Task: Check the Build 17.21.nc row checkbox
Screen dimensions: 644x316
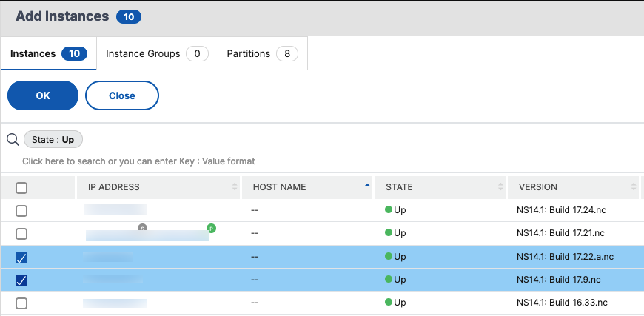Action: click(x=21, y=234)
